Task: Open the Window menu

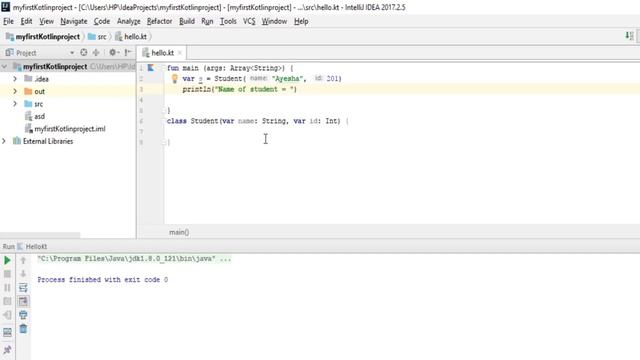Action: coord(274,21)
